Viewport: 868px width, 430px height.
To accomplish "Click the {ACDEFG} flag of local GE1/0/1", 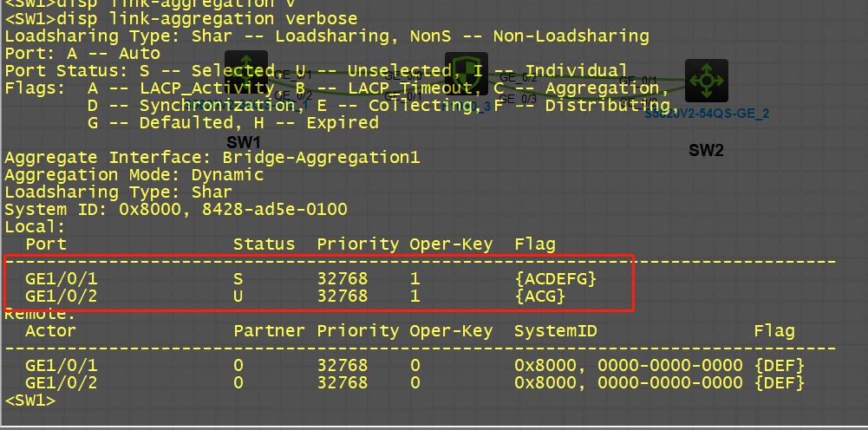I will pos(555,279).
